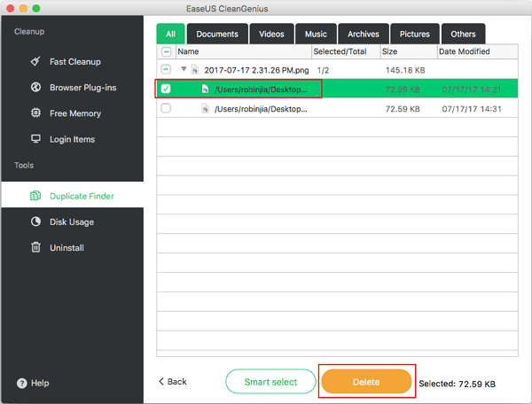Screen dimensions: 532x404
Task: Open Fast Cleanup in the sidebar
Action: 73,61
